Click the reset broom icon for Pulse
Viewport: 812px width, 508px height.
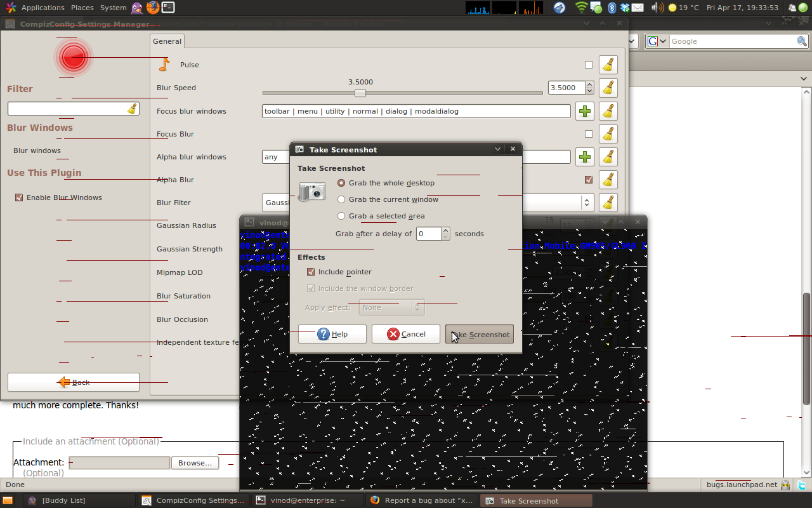coord(608,65)
